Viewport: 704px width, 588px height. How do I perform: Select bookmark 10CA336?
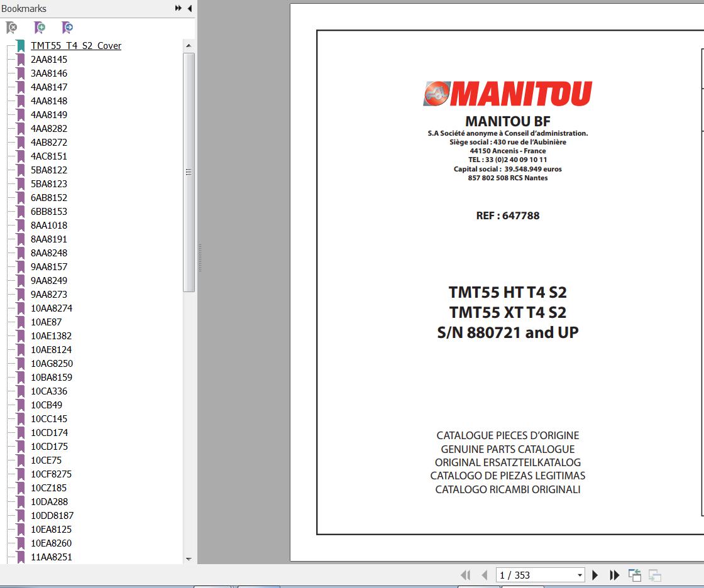(x=49, y=391)
